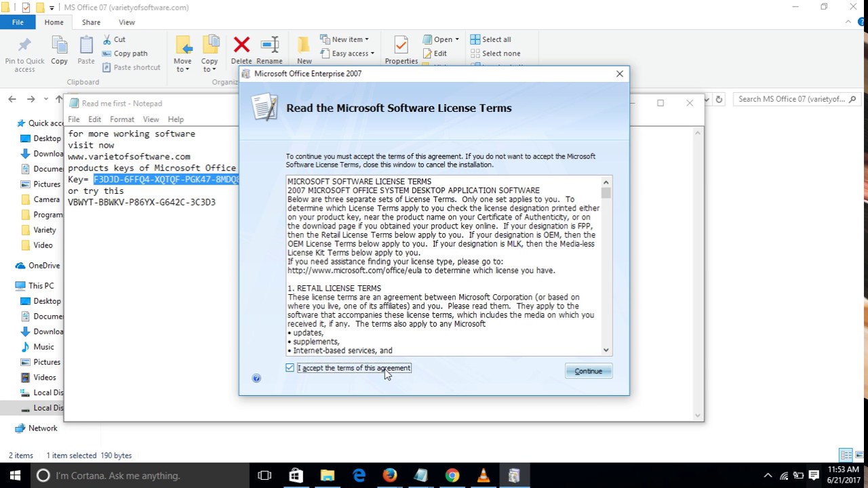868x488 pixels.
Task: Click www.varietofsoftware.com line in Notepad
Action: [x=129, y=157]
